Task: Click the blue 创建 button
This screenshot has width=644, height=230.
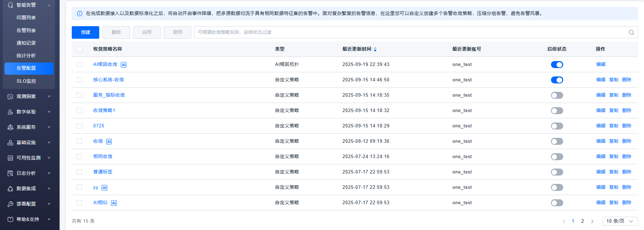Action: point(85,32)
